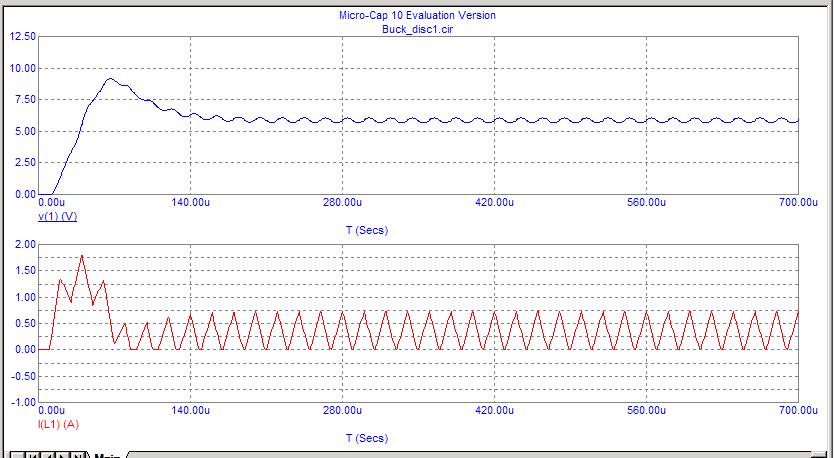834x458 pixels.
Task: Click the next page tab arrow
Action: coord(65,456)
